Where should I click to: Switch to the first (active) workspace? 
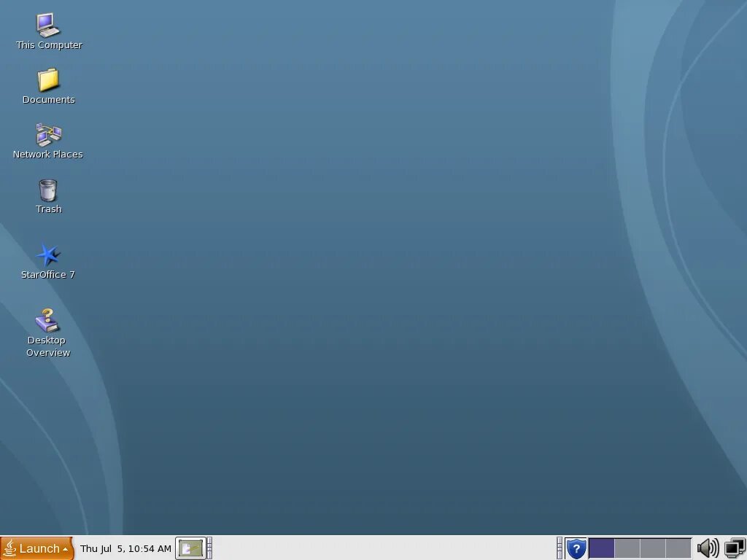602,548
